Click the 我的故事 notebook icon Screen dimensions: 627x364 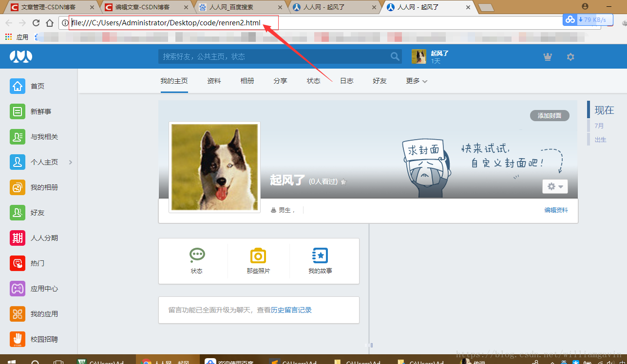click(x=320, y=255)
